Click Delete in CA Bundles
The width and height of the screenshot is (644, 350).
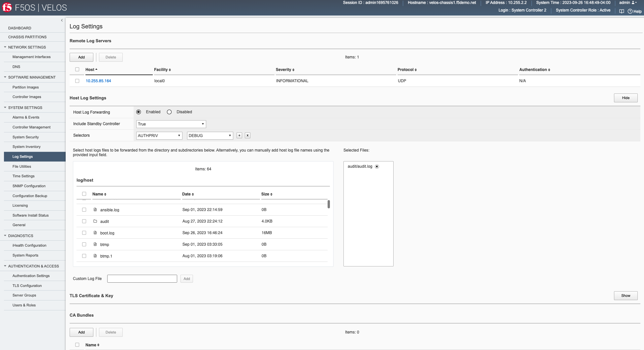111,332
